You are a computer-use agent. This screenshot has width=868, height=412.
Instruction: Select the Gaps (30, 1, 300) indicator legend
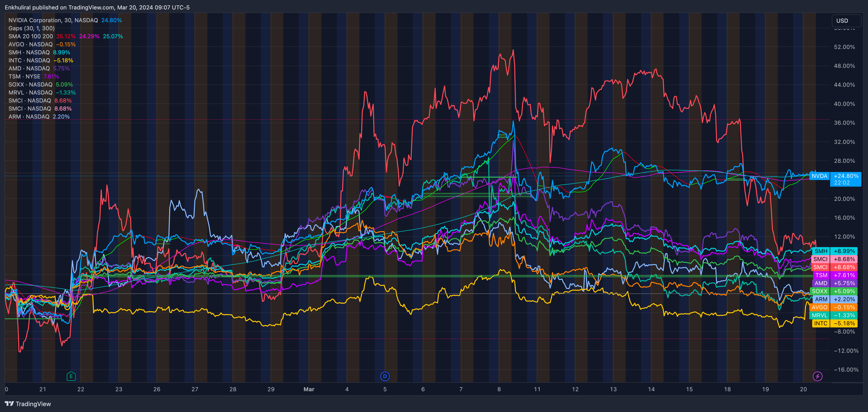point(31,28)
